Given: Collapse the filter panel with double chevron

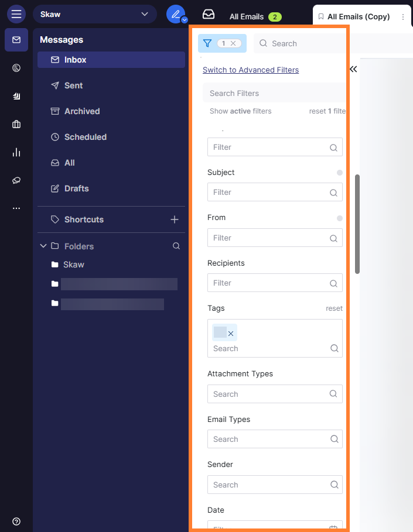Looking at the screenshot, I should point(353,69).
